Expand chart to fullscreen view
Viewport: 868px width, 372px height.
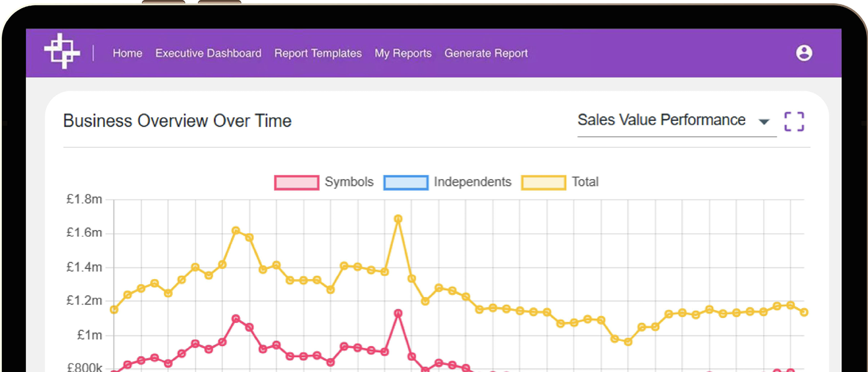794,122
